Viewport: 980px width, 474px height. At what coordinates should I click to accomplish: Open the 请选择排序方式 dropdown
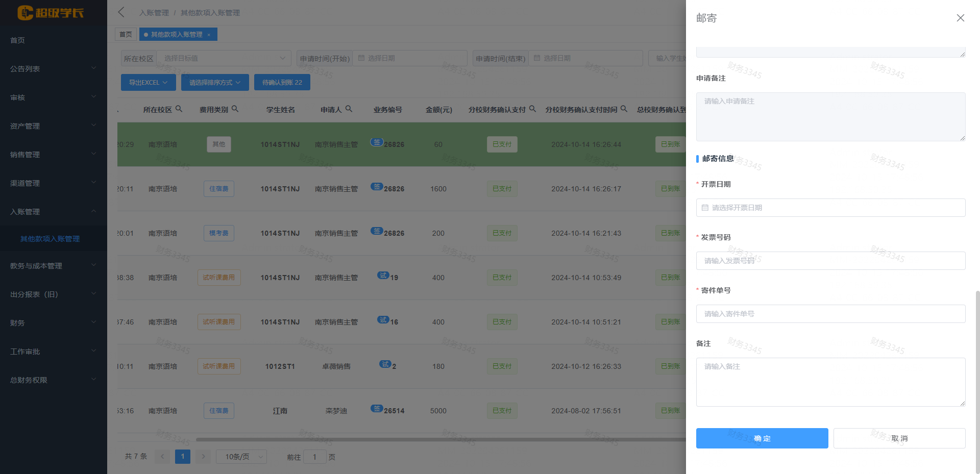pos(214,82)
